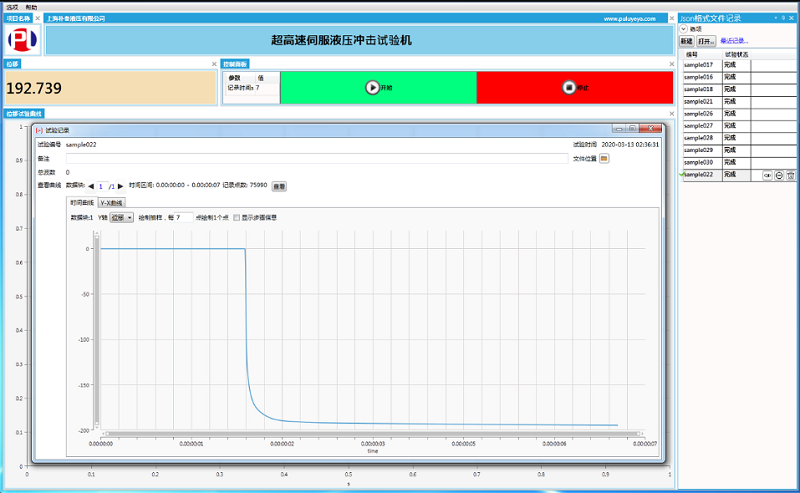800x493 pixels.
Task: Click the draw interval input field with 7
Action: pyautogui.click(x=184, y=217)
